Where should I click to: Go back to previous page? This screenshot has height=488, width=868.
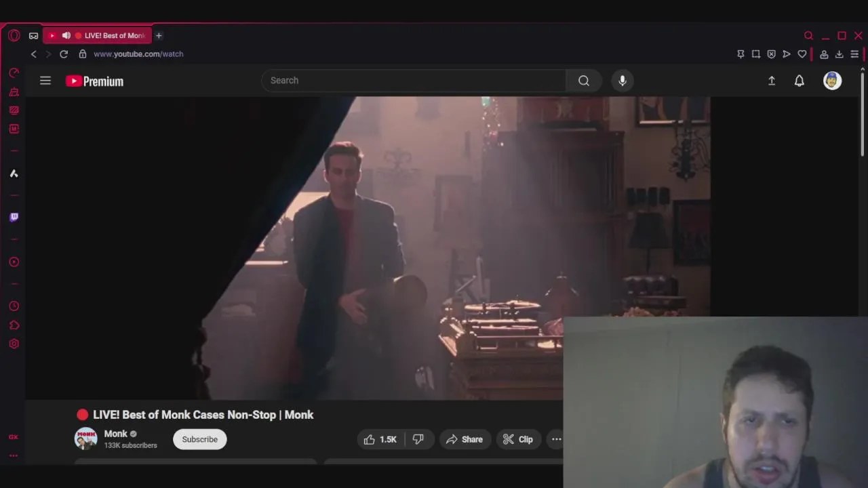(x=34, y=54)
